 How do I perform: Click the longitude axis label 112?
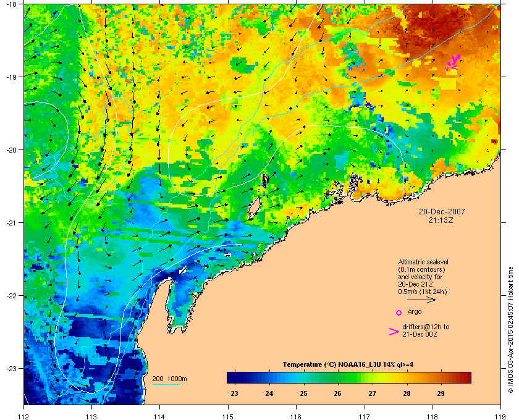pos(23,416)
